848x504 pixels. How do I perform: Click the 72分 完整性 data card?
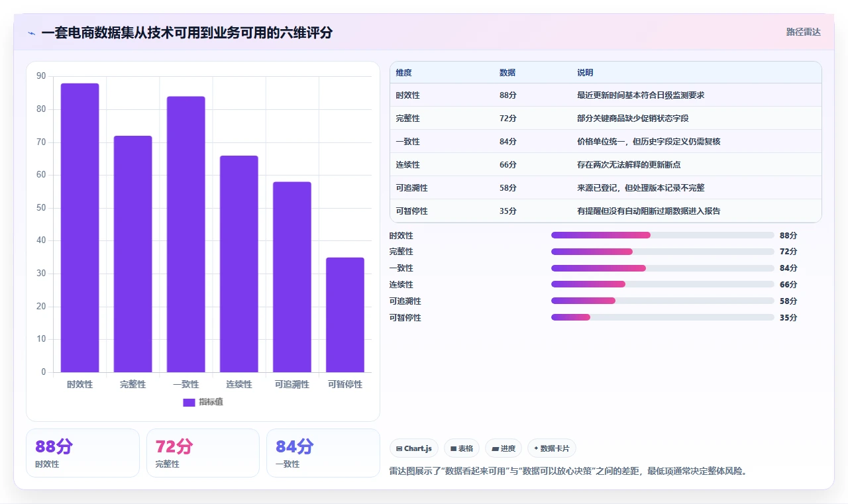click(x=203, y=453)
